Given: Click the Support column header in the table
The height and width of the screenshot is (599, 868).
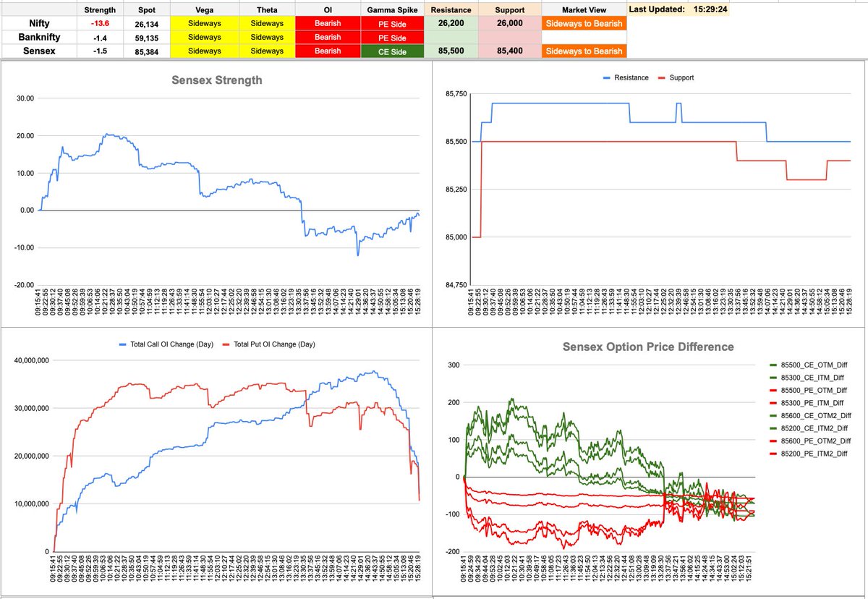Looking at the screenshot, I should [x=510, y=10].
